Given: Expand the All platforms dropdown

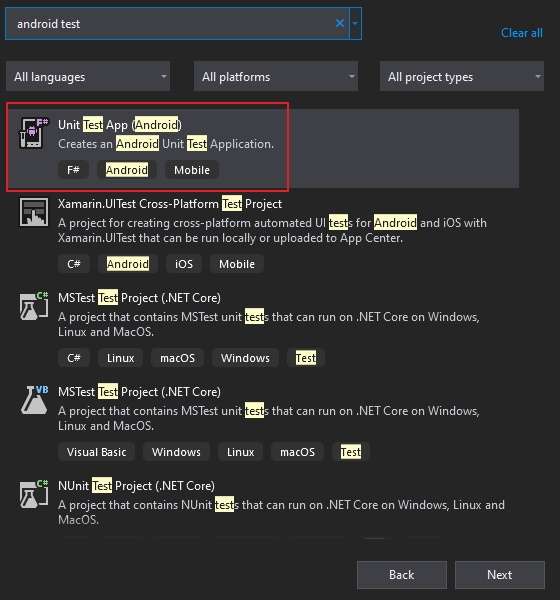Looking at the screenshot, I should pos(276,76).
